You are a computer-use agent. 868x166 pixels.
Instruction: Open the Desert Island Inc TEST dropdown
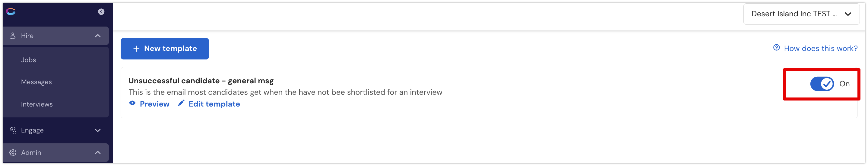tap(801, 14)
